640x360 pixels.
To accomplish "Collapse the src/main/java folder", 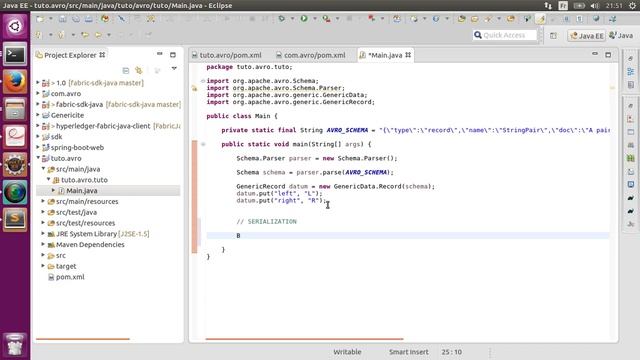I will click(x=43, y=169).
